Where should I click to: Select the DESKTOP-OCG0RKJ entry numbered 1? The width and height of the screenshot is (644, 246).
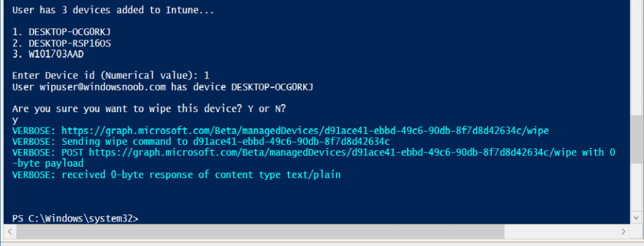point(62,32)
